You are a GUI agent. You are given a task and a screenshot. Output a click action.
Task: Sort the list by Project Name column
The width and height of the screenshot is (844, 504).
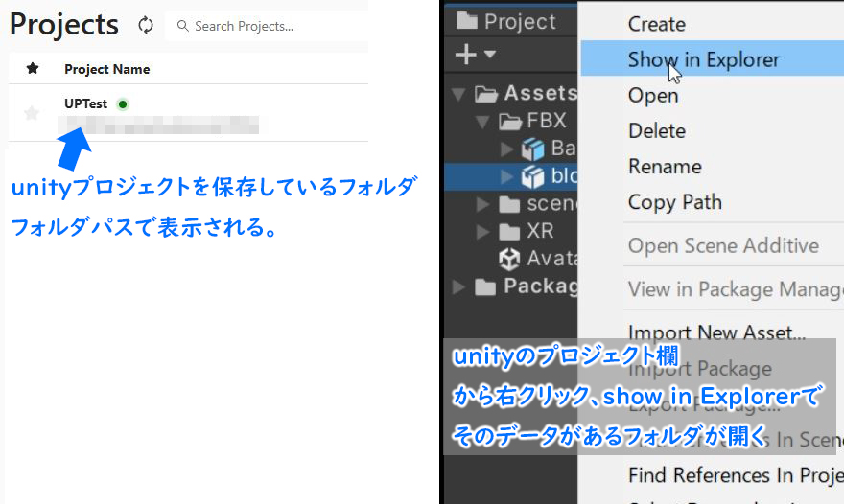[x=106, y=69]
